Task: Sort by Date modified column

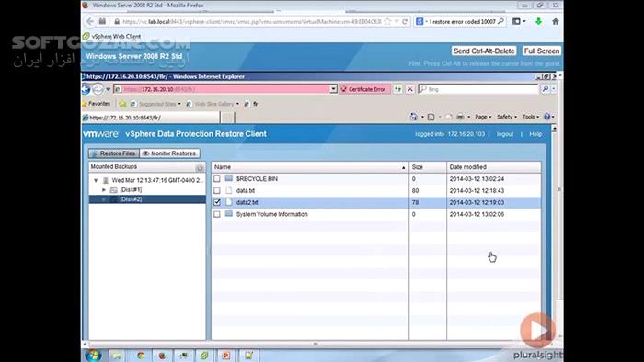Action: pyautogui.click(x=494, y=167)
